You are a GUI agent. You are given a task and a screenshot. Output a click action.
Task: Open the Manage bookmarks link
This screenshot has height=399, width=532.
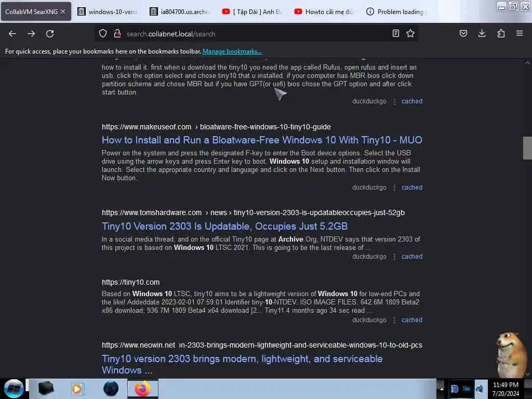pyautogui.click(x=232, y=51)
